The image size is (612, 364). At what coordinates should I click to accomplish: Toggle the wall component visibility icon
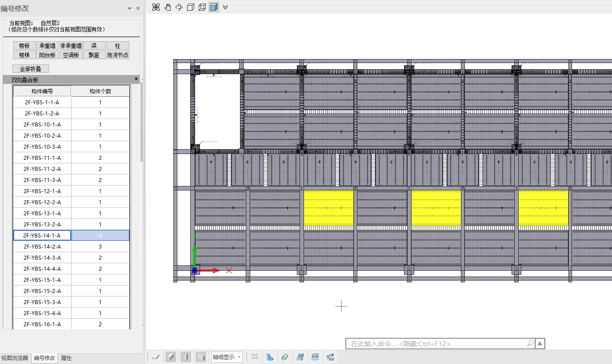click(201, 357)
